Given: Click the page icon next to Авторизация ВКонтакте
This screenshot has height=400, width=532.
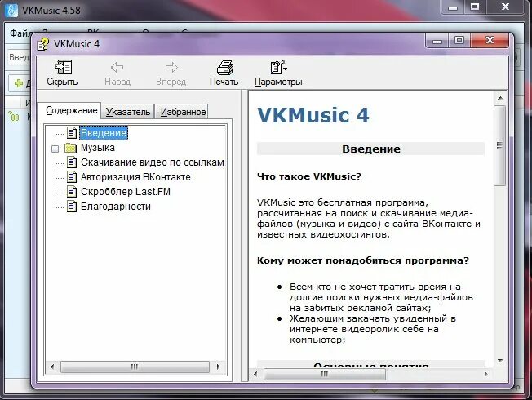Looking at the screenshot, I should coord(72,176).
